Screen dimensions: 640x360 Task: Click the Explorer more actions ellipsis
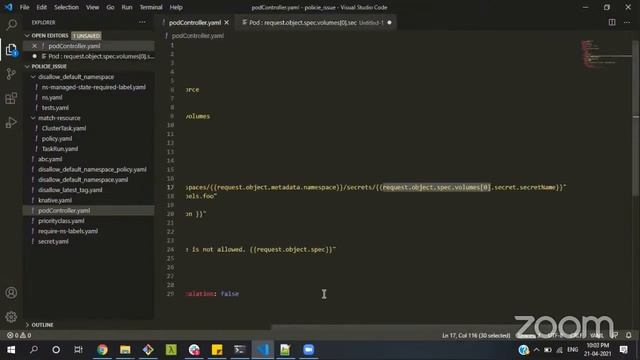tap(142, 22)
